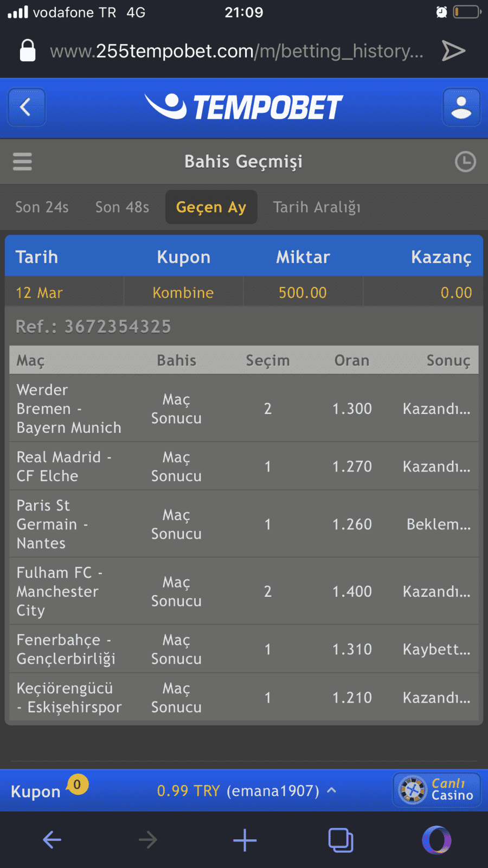Tap the back arrow in Tempobet header
488x868 pixels.
click(27, 107)
